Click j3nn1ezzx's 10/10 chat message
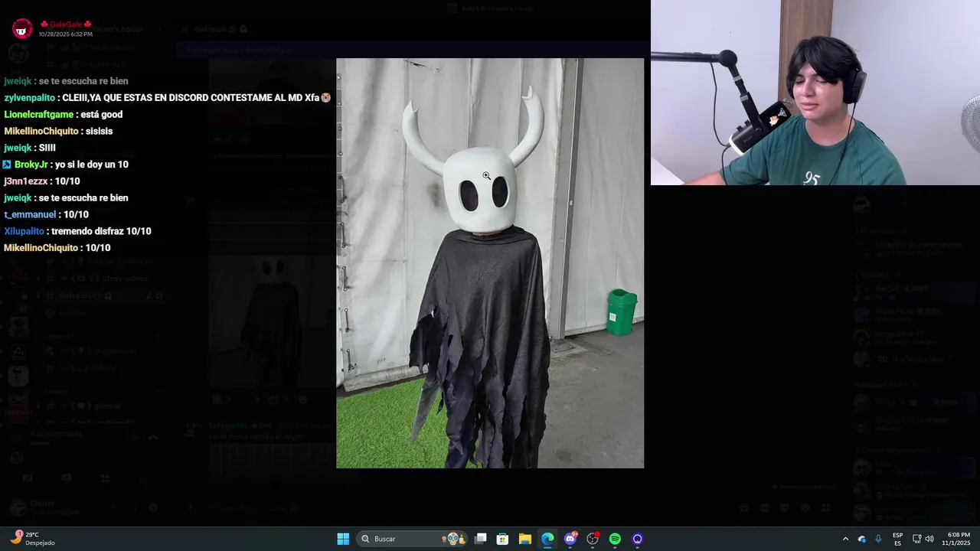980x551 pixels. point(67,181)
